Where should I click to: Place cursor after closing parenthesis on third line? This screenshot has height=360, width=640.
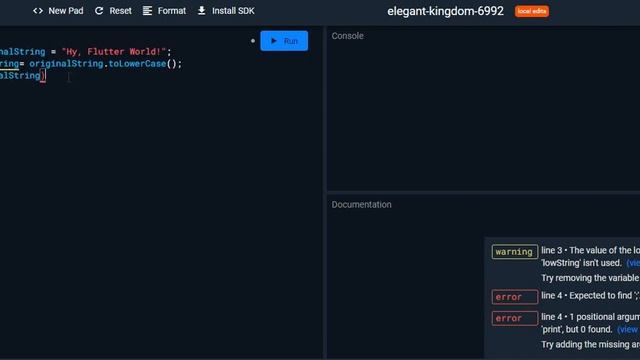pyautogui.click(x=46, y=76)
